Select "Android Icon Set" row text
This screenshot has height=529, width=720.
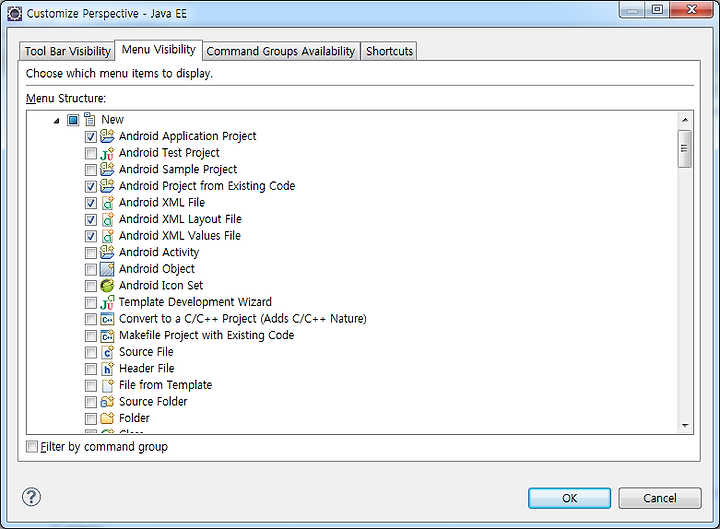click(161, 285)
